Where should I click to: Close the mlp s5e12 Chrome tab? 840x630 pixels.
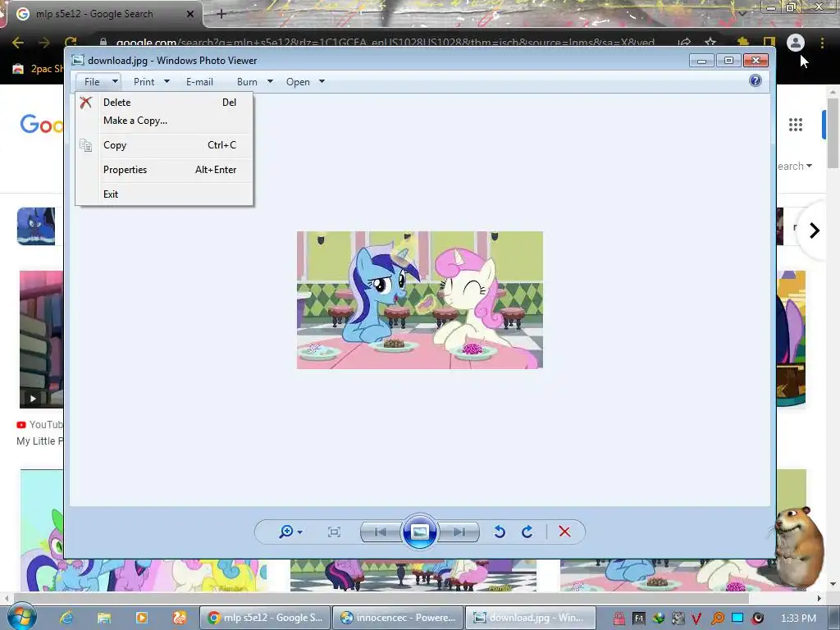point(190,14)
